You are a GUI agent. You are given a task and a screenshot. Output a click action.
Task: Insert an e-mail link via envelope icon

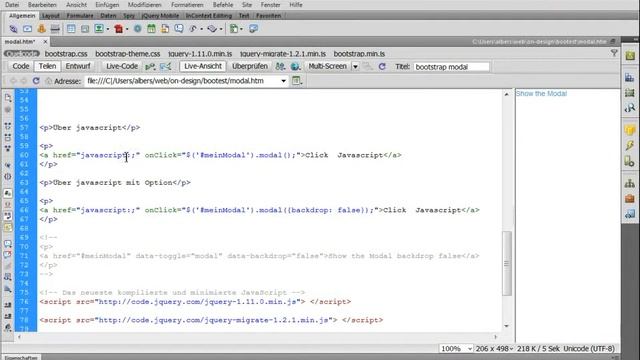pos(27,29)
